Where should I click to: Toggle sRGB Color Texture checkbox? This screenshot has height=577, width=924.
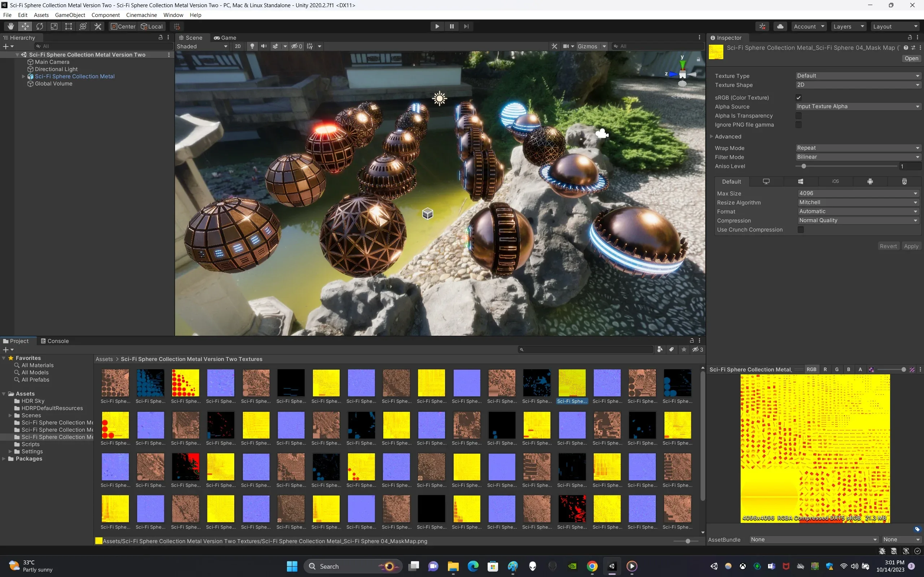tap(798, 98)
